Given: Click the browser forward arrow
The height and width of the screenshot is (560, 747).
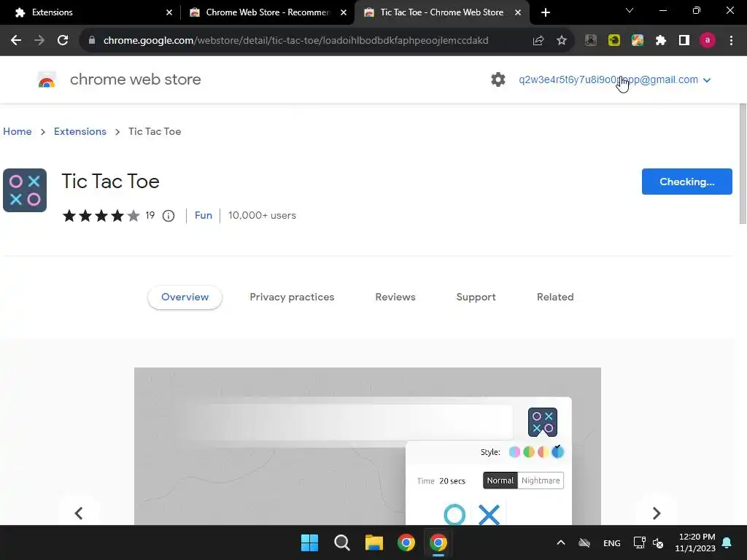Looking at the screenshot, I should coord(39,41).
